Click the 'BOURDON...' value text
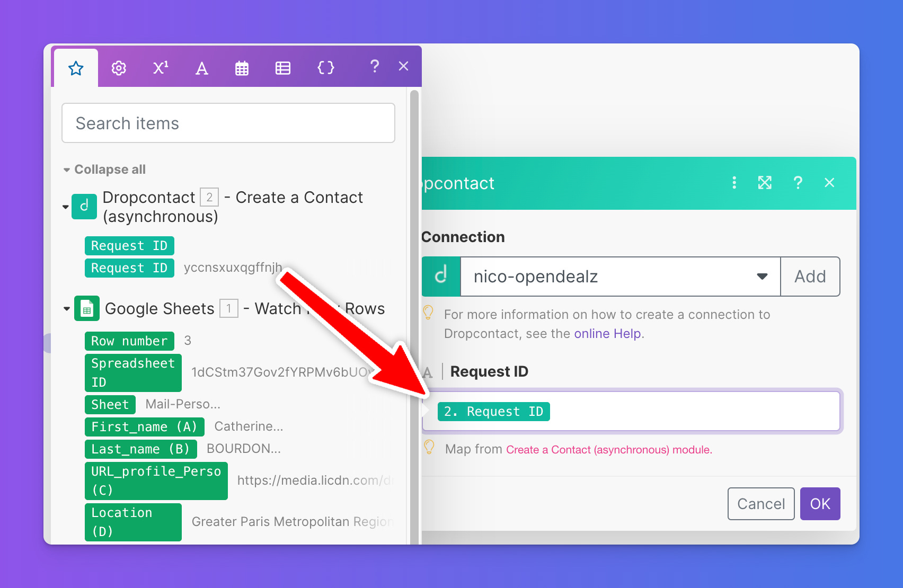 click(x=244, y=449)
